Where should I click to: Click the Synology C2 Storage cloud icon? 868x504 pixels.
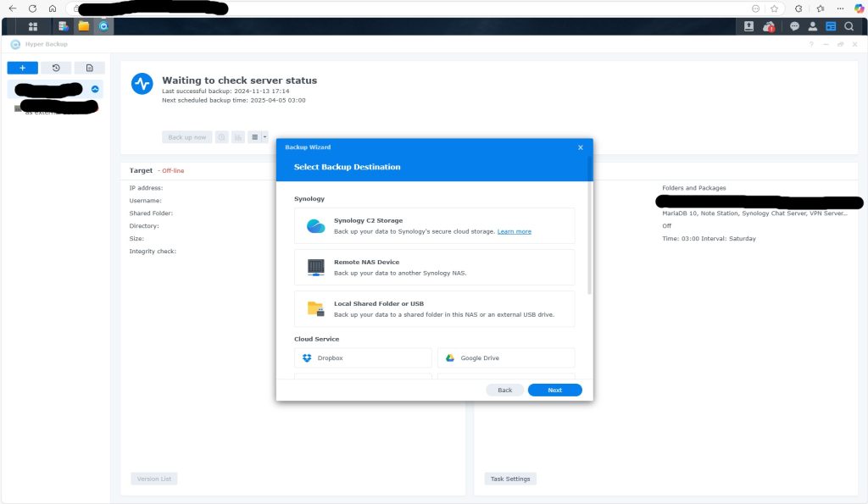pyautogui.click(x=315, y=225)
